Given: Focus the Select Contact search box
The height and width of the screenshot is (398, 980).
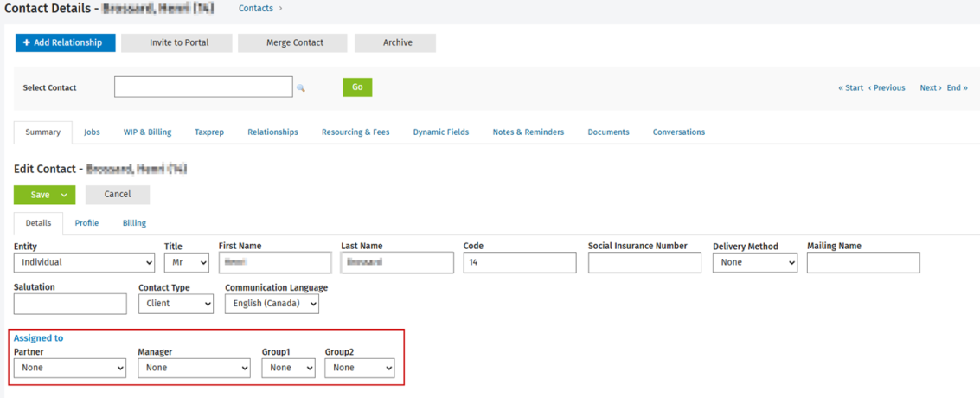Looking at the screenshot, I should click(x=203, y=87).
